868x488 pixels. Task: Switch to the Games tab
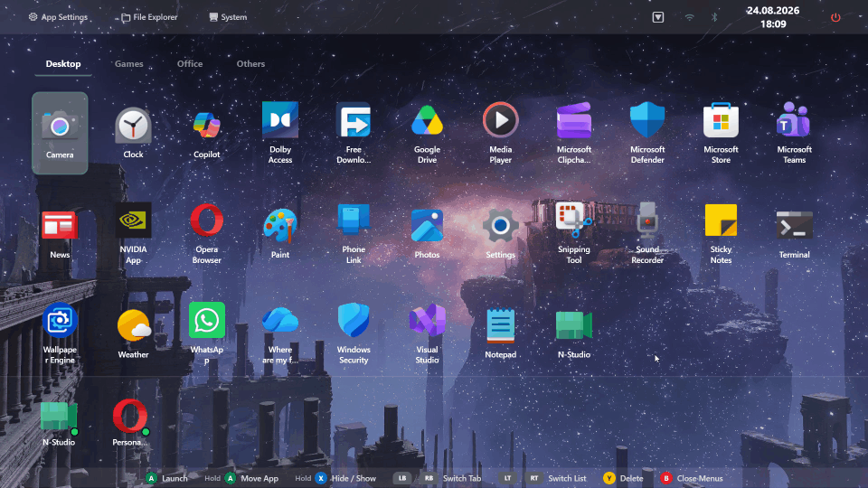pyautogui.click(x=129, y=64)
